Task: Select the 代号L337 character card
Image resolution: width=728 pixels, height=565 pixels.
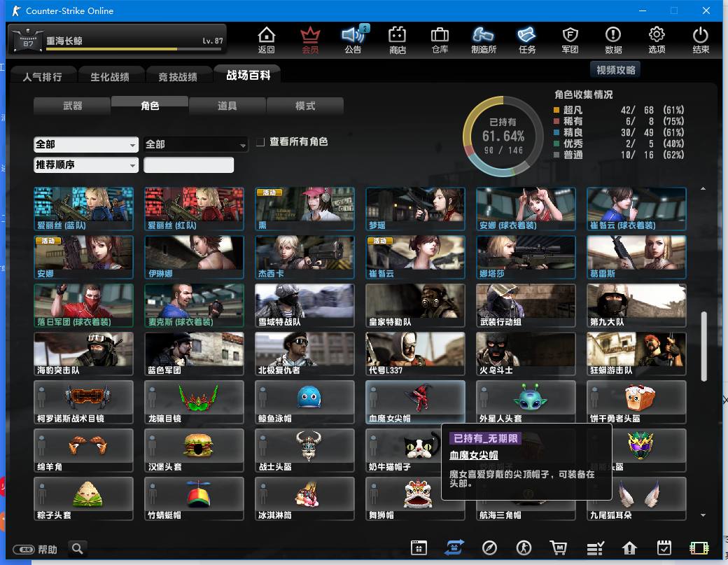Action: pos(415,354)
